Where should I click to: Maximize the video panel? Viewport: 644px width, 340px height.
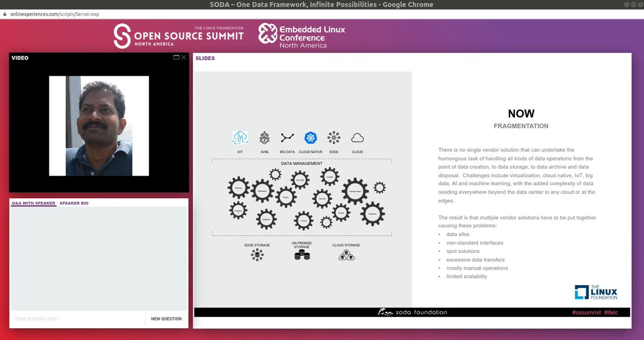tap(176, 57)
